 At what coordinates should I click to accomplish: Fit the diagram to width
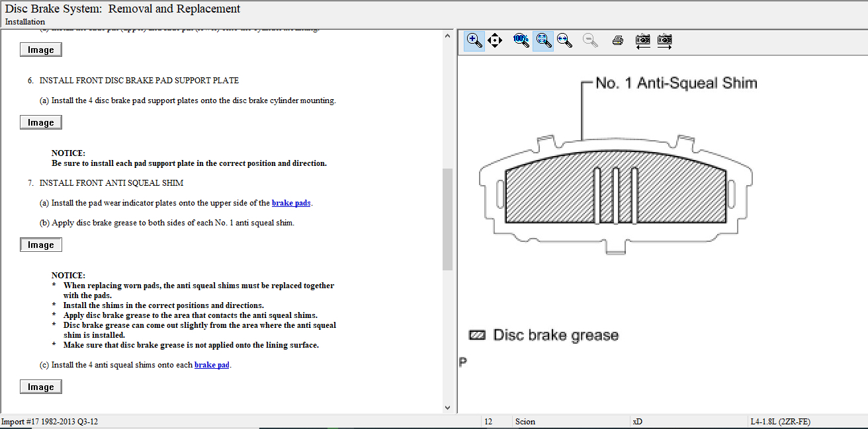(x=564, y=40)
